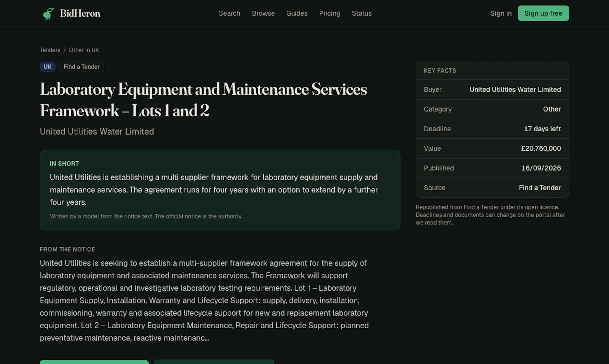The image size is (609, 364).
Task: Click the Buyer value in Key Facts
Action: click(515, 89)
